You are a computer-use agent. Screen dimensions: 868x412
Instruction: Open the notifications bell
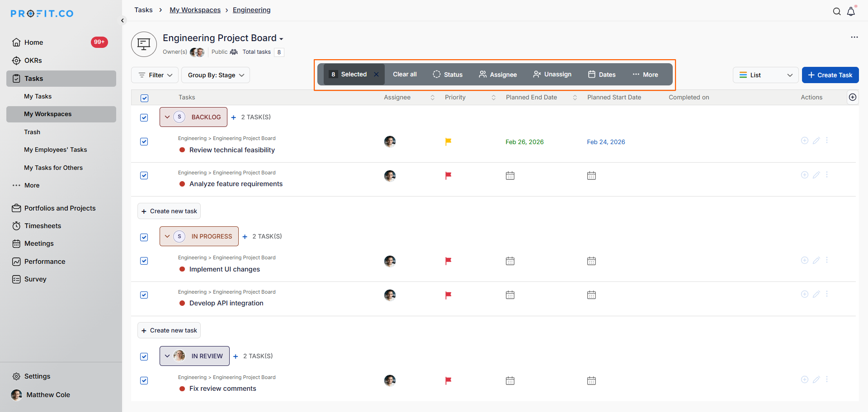pyautogui.click(x=851, y=12)
